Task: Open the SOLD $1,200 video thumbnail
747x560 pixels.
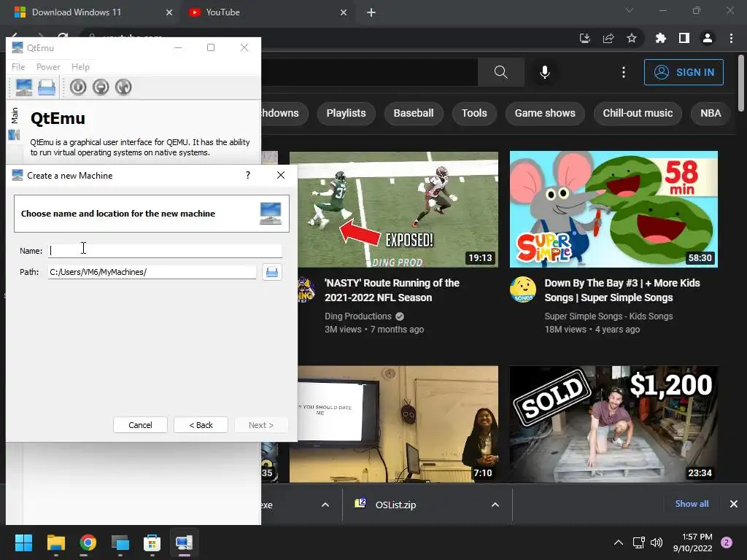Action: pyautogui.click(x=614, y=424)
